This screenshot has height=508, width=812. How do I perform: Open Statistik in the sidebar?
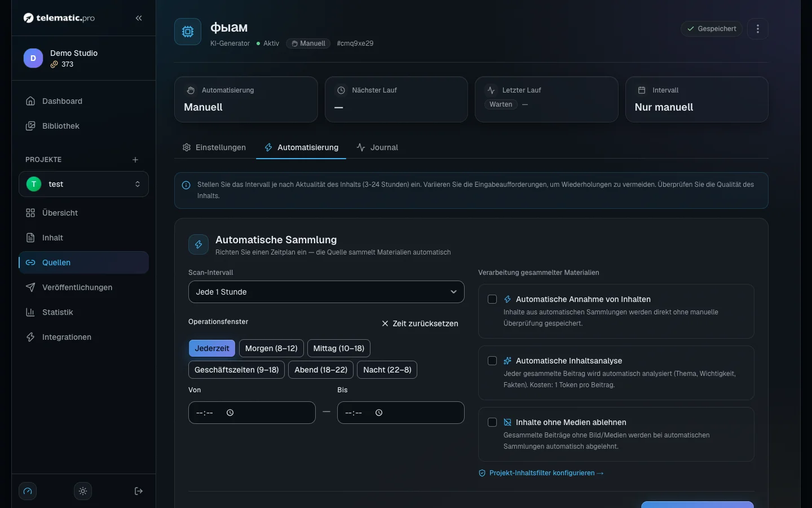pyautogui.click(x=83, y=312)
